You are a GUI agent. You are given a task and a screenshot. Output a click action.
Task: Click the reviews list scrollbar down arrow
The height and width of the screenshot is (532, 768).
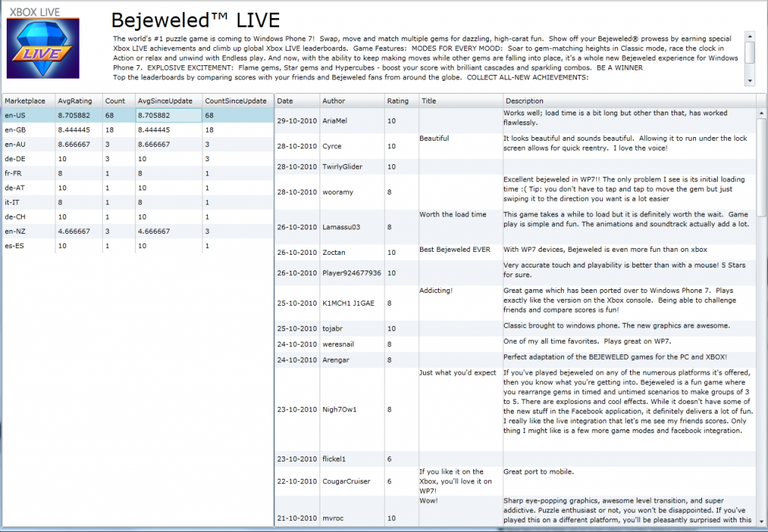click(761, 522)
